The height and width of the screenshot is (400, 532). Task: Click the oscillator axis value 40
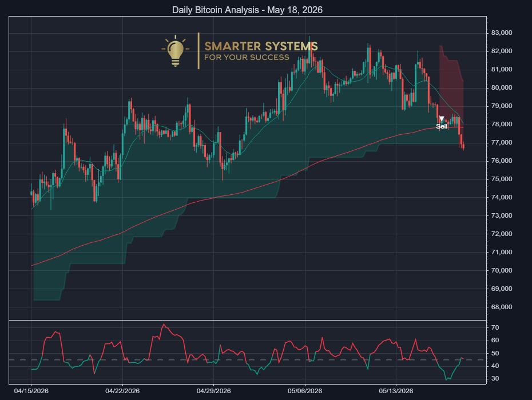click(x=495, y=366)
